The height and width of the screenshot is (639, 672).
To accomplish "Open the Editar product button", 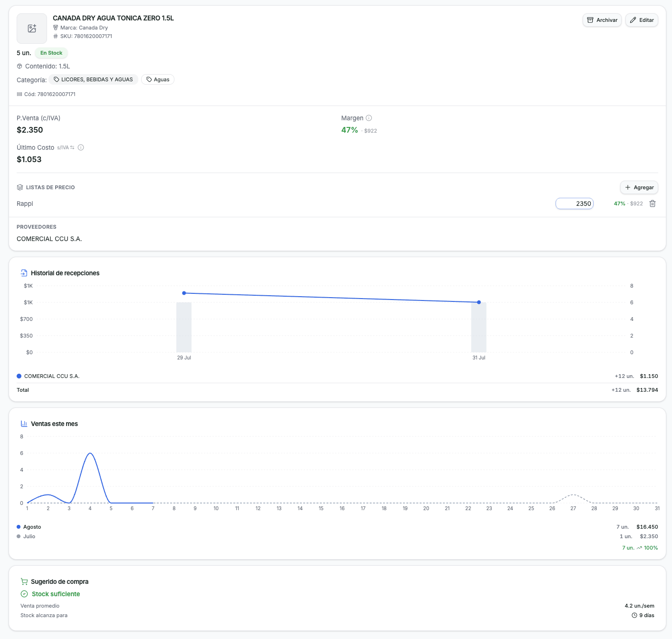I will coord(642,20).
